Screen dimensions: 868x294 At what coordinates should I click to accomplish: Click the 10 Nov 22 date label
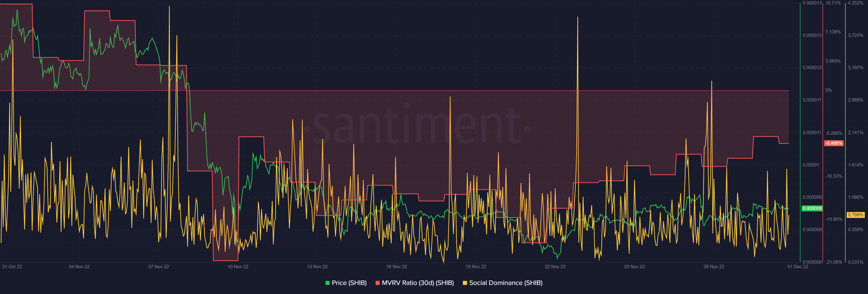[x=238, y=267]
